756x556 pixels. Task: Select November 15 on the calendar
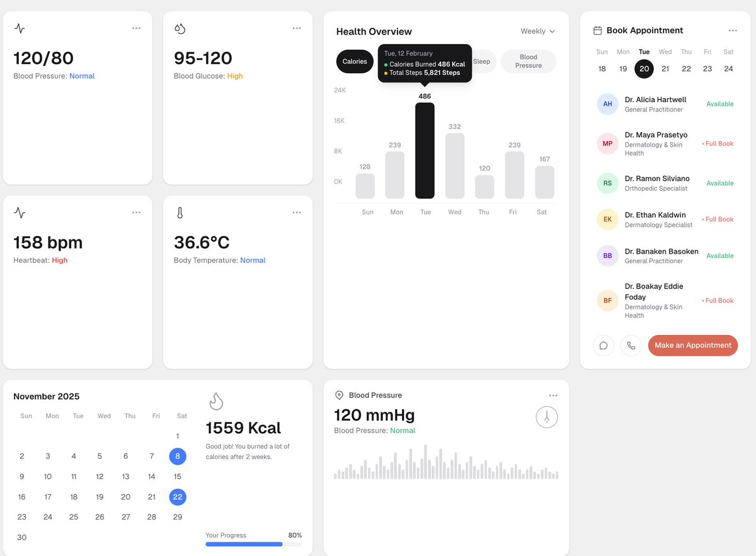178,477
